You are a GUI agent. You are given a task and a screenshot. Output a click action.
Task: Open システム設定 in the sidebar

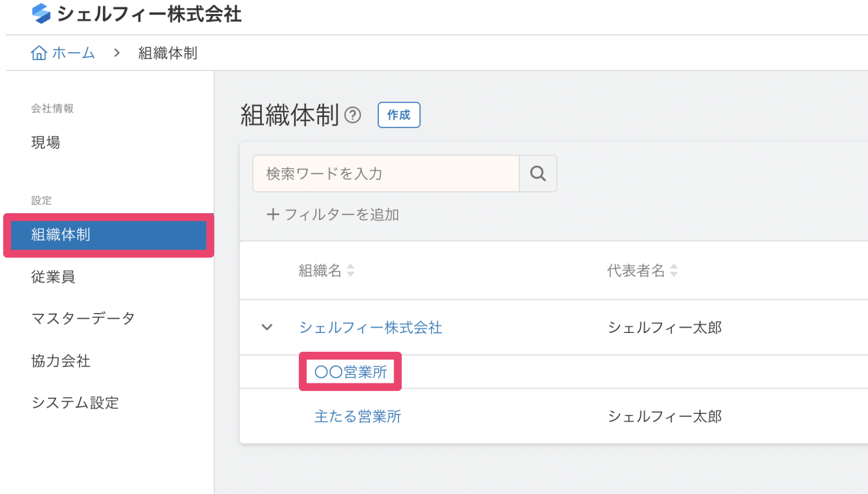pyautogui.click(x=75, y=403)
